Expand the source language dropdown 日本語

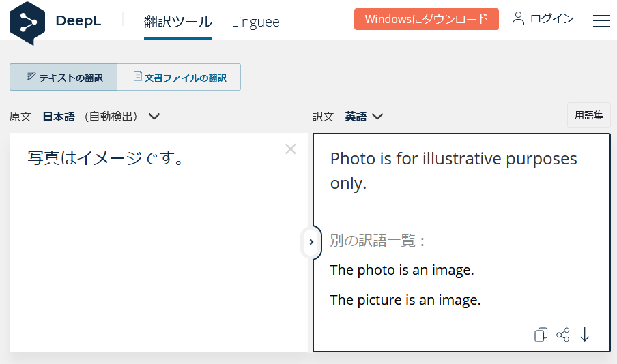(x=154, y=117)
